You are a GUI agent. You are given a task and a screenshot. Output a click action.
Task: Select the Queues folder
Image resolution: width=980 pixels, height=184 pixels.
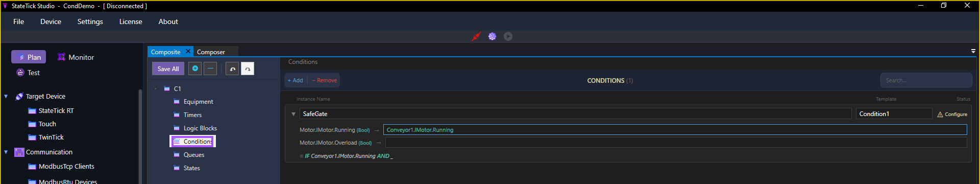[x=189, y=155]
